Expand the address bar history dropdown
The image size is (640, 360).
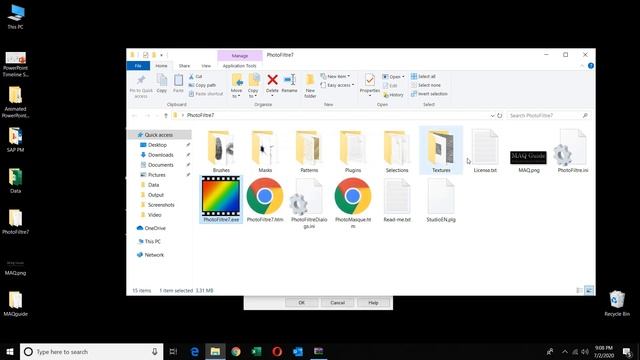coord(492,116)
